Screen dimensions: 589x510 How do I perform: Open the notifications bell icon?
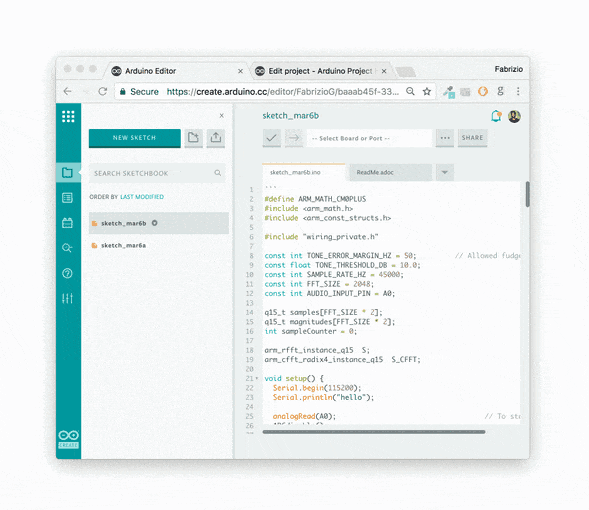(x=496, y=116)
